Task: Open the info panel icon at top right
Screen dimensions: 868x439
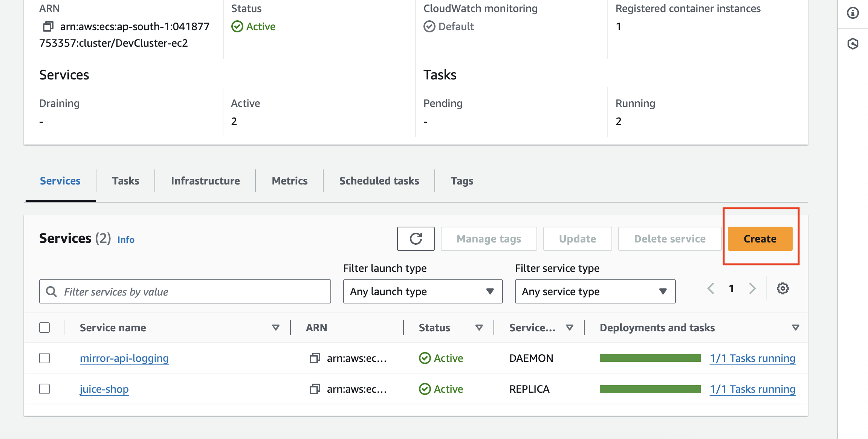Action: point(853,13)
